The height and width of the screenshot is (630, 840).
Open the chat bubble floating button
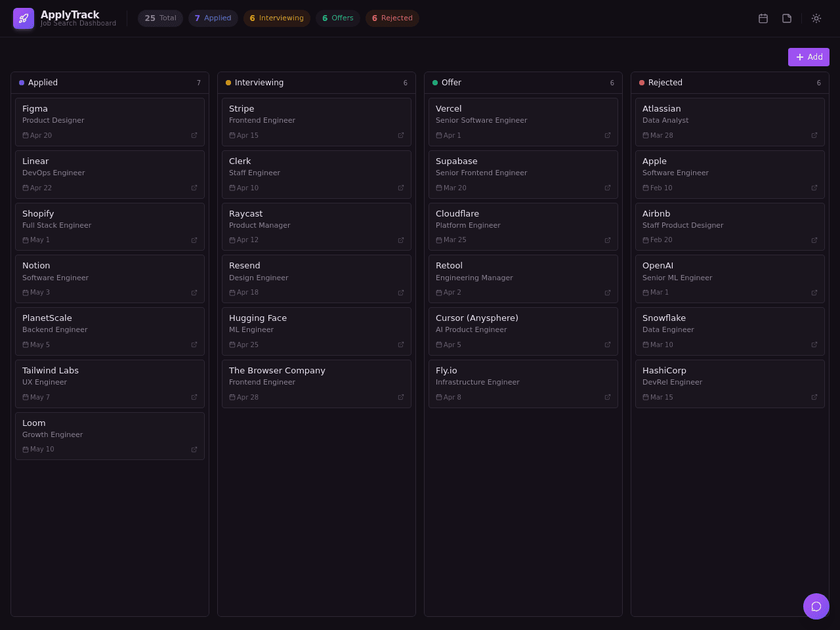point(816,606)
